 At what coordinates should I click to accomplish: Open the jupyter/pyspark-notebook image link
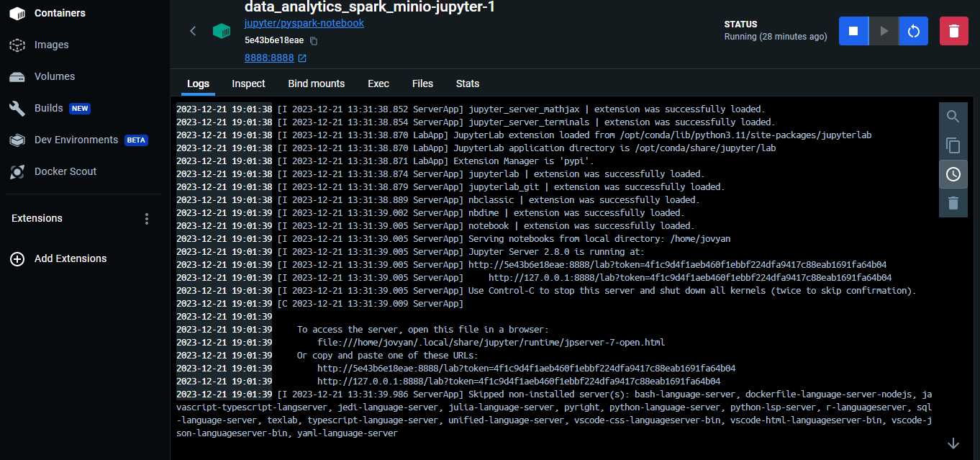pyautogui.click(x=304, y=23)
